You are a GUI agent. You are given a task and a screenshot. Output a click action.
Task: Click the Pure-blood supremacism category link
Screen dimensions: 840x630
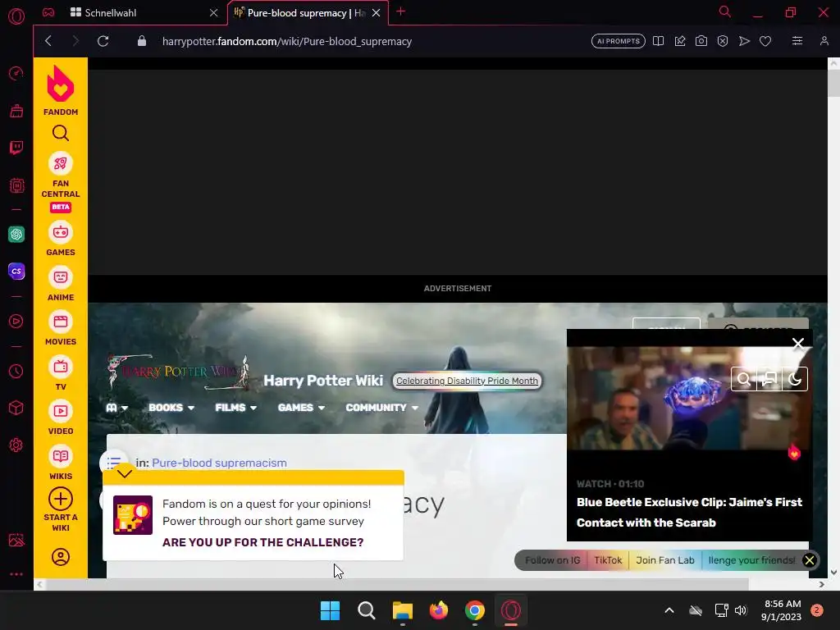[219, 463]
